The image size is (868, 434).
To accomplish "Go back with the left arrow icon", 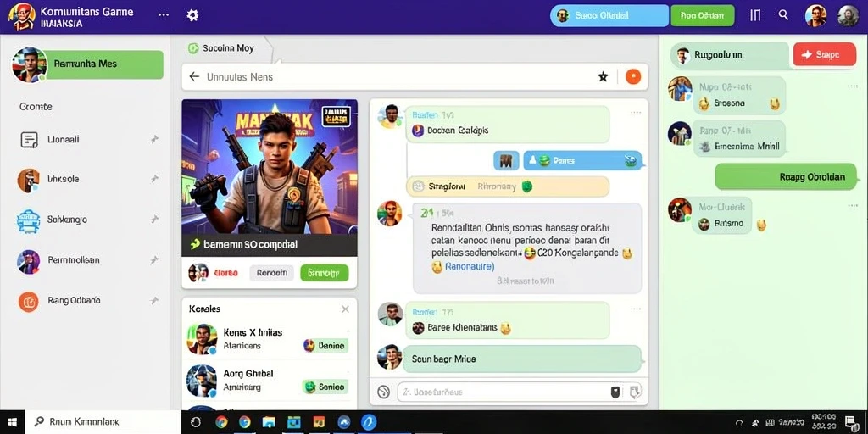I will tap(194, 77).
